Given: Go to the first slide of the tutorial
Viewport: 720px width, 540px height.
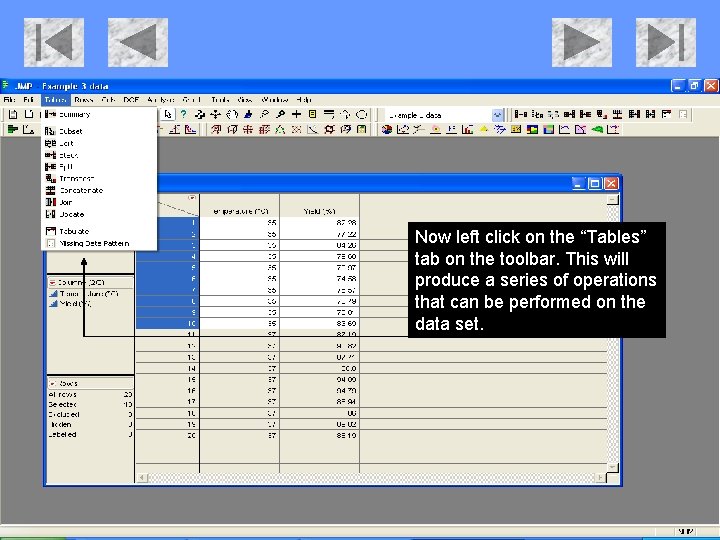Looking at the screenshot, I should [54, 42].
